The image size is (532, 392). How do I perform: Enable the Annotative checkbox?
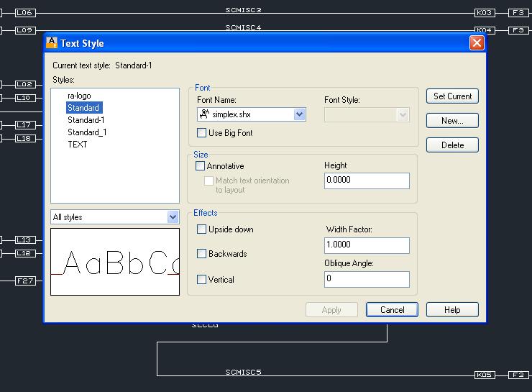[200, 165]
